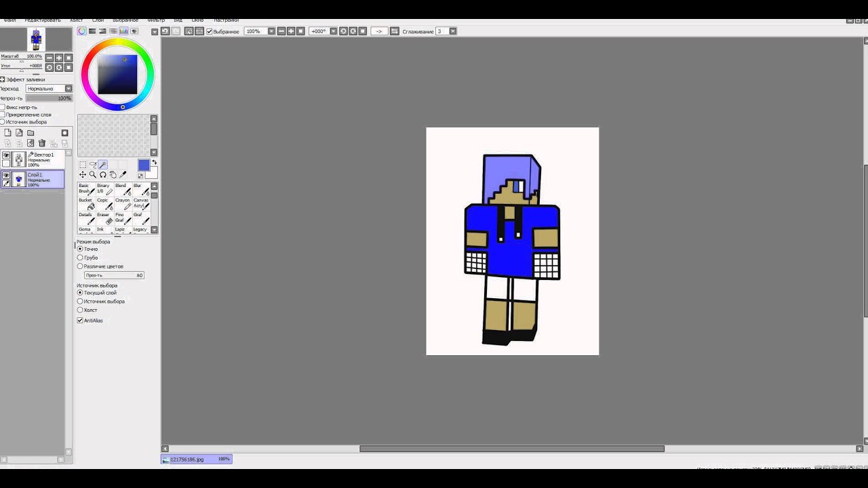
Task: Uncheck the AntiAlias checkbox
Action: (80, 320)
